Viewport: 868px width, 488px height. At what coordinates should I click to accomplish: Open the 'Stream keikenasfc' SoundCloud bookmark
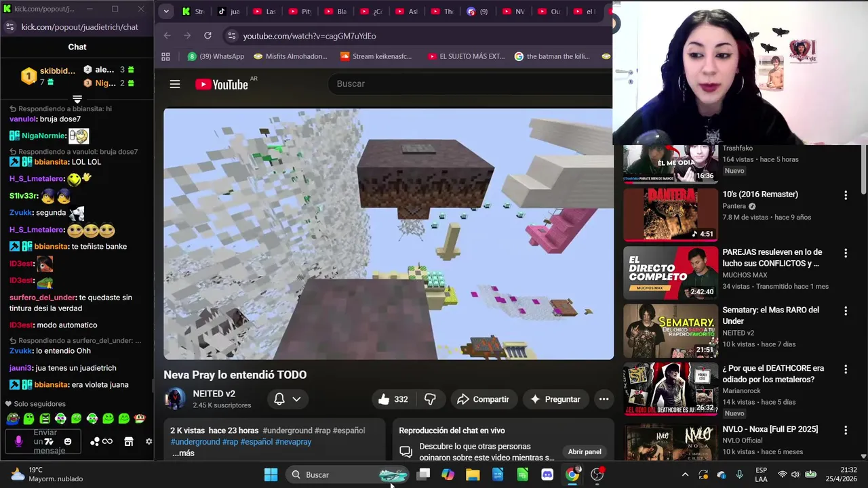(x=376, y=56)
